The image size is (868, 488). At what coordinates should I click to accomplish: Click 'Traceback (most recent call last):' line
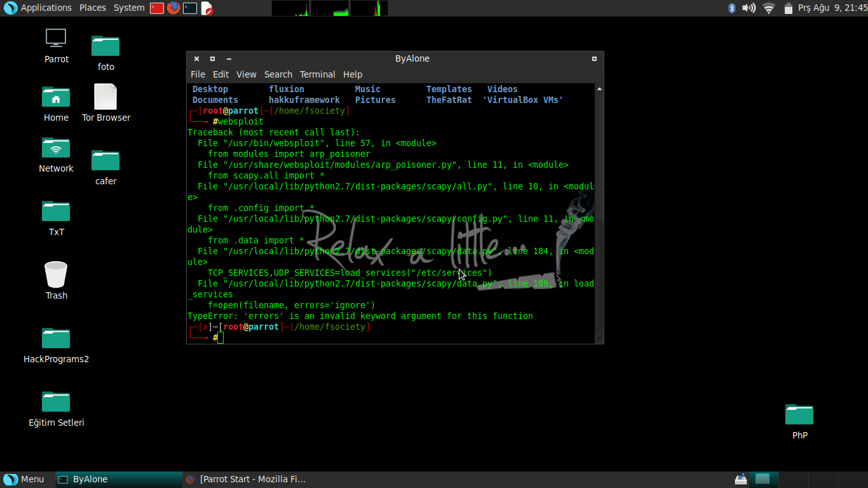274,132
